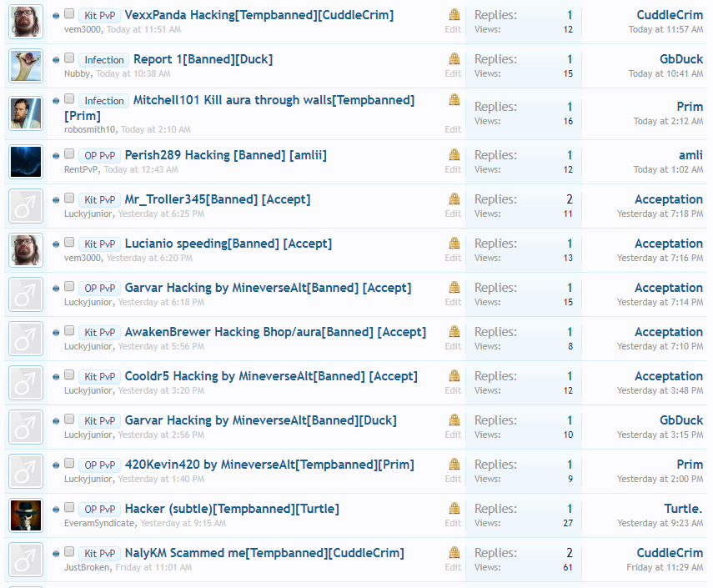Image resolution: width=713 pixels, height=588 pixels.
Task: Edit the NalyKM Scammed me thread
Action: point(453,567)
